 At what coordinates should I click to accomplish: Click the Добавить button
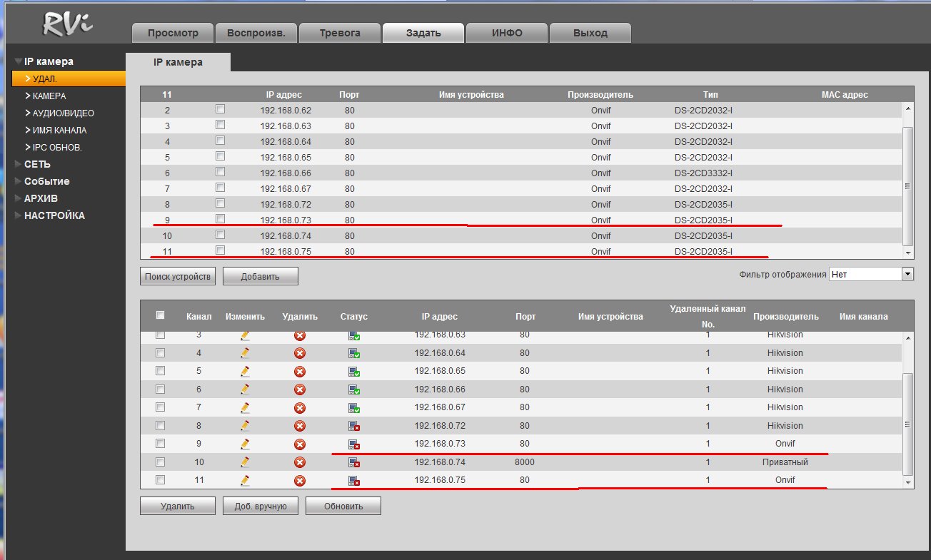[261, 276]
